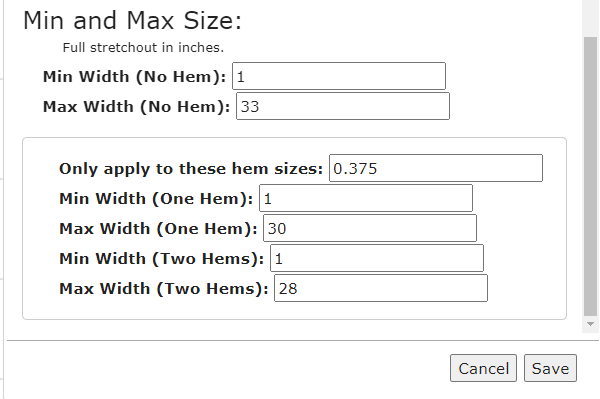
Task: Save the min and max size settings
Action: point(550,368)
